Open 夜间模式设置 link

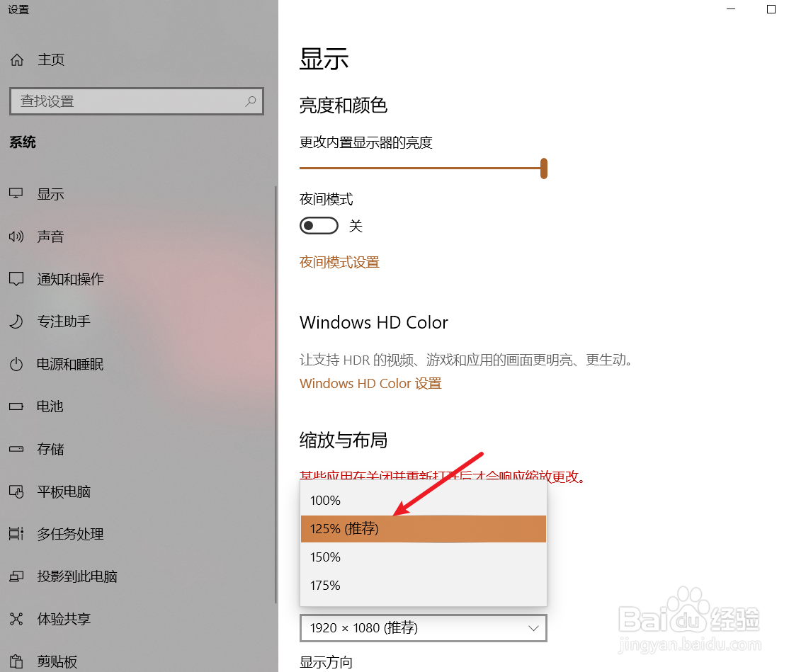click(340, 263)
